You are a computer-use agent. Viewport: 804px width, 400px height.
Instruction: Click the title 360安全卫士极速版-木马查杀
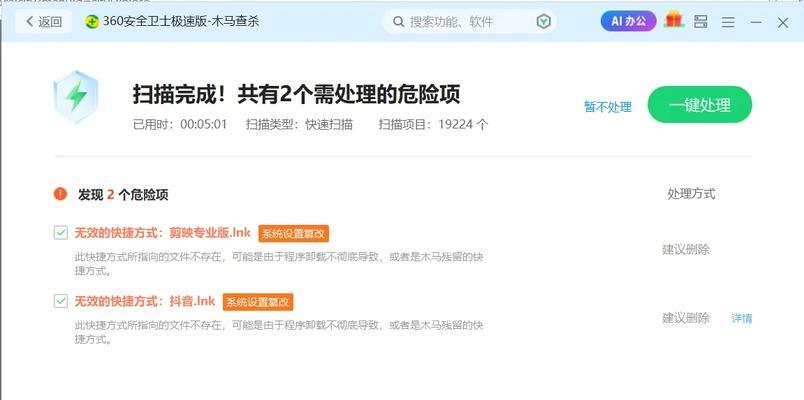(x=181, y=22)
